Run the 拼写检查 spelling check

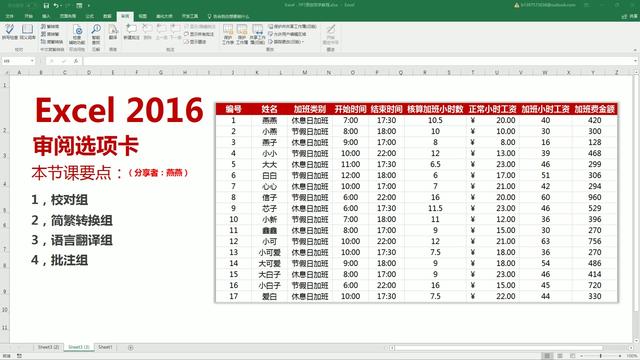10,32
